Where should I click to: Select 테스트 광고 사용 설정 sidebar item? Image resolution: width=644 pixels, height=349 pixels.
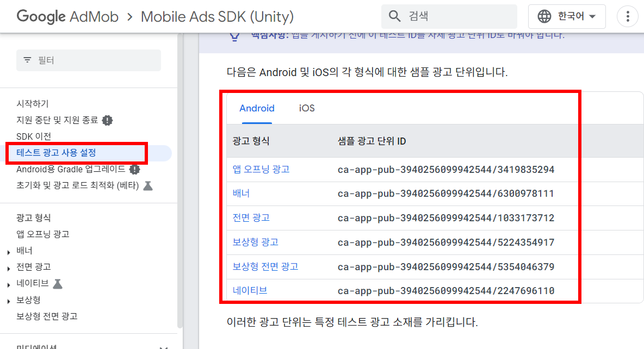[x=56, y=153]
